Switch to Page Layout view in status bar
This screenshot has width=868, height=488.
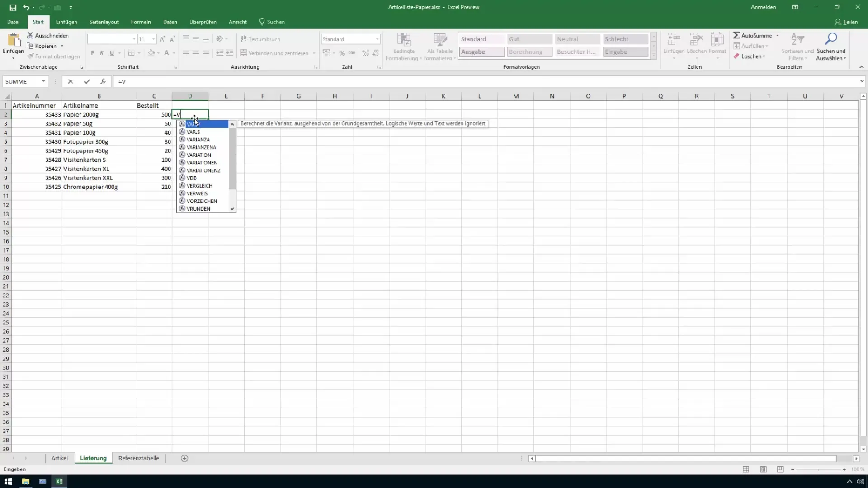click(763, 469)
